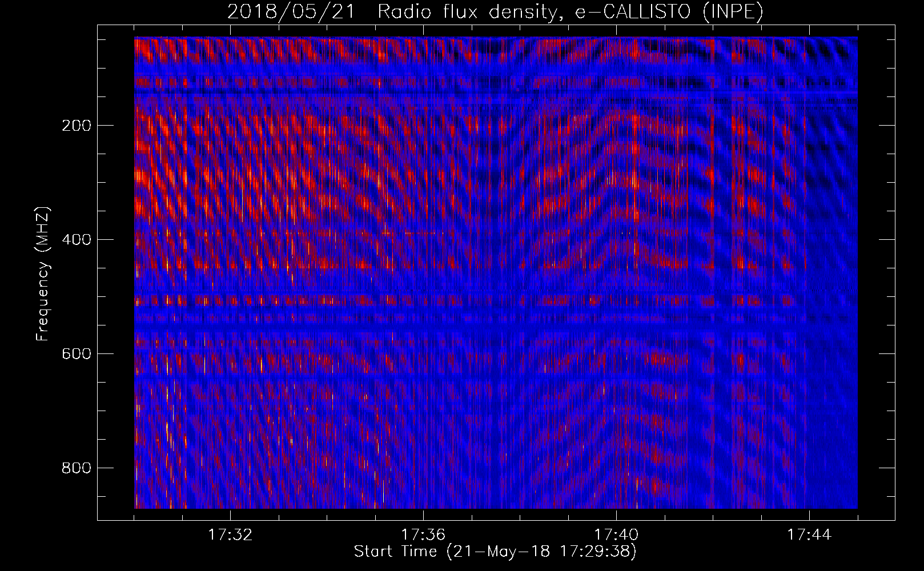Click the Start Time axis title
Screen dimensions: 924x571
click(395, 552)
